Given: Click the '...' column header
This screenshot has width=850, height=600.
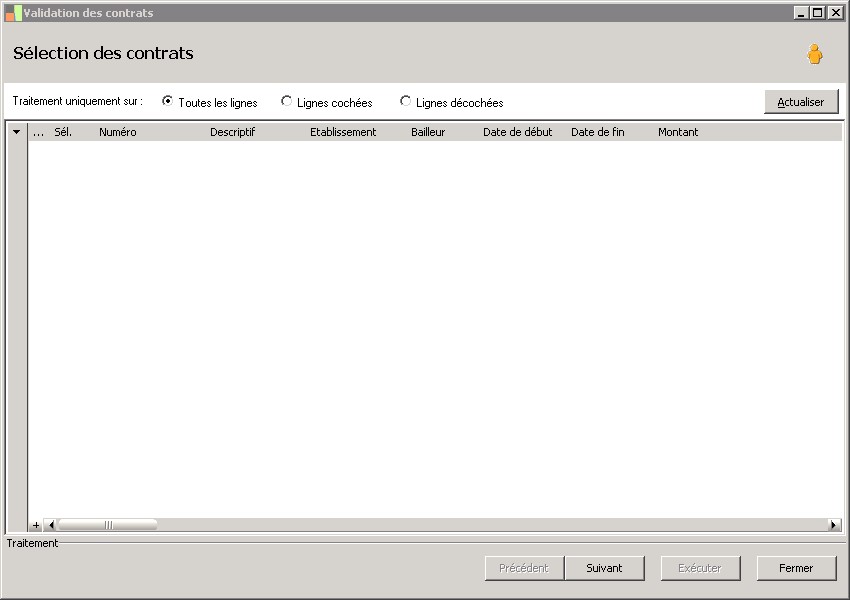Looking at the screenshot, I should click(38, 132).
